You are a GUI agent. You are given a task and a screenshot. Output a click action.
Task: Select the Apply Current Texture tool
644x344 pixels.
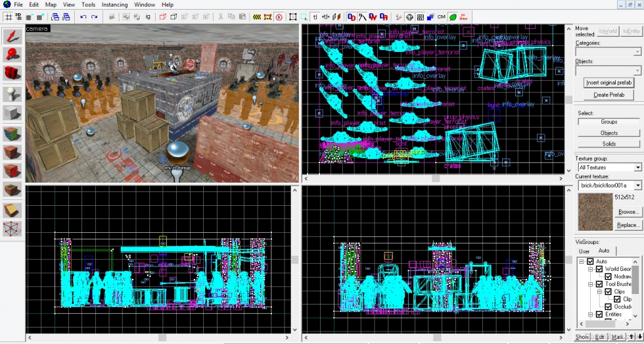tap(12, 152)
